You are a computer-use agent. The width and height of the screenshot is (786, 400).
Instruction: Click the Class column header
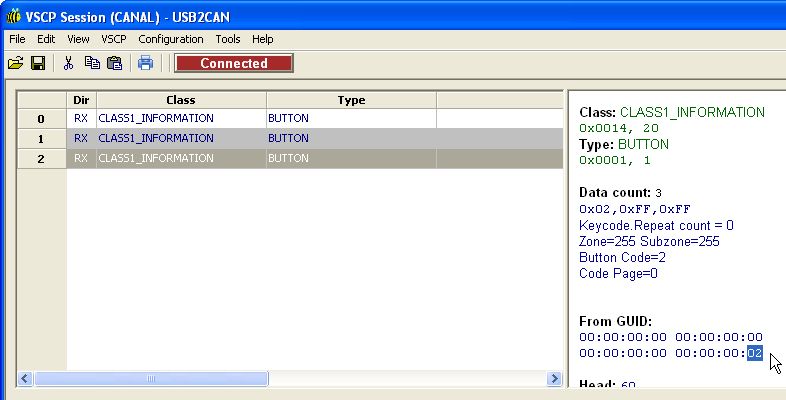(180, 100)
